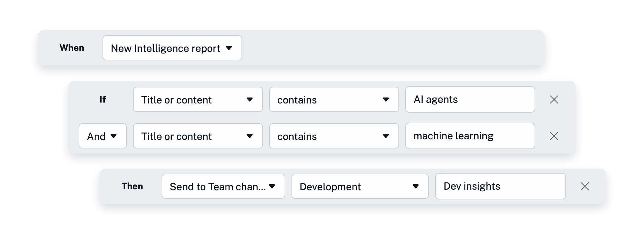Click the caret next to And

114,136
